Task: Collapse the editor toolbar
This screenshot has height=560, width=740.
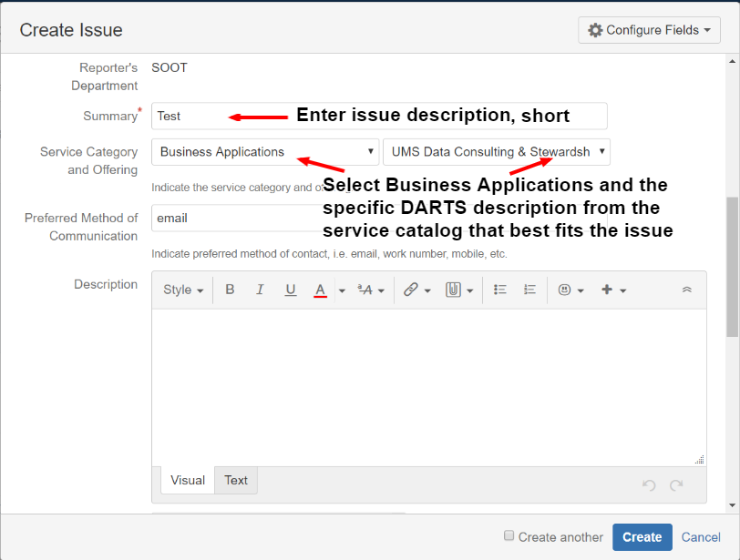Action: [x=686, y=290]
